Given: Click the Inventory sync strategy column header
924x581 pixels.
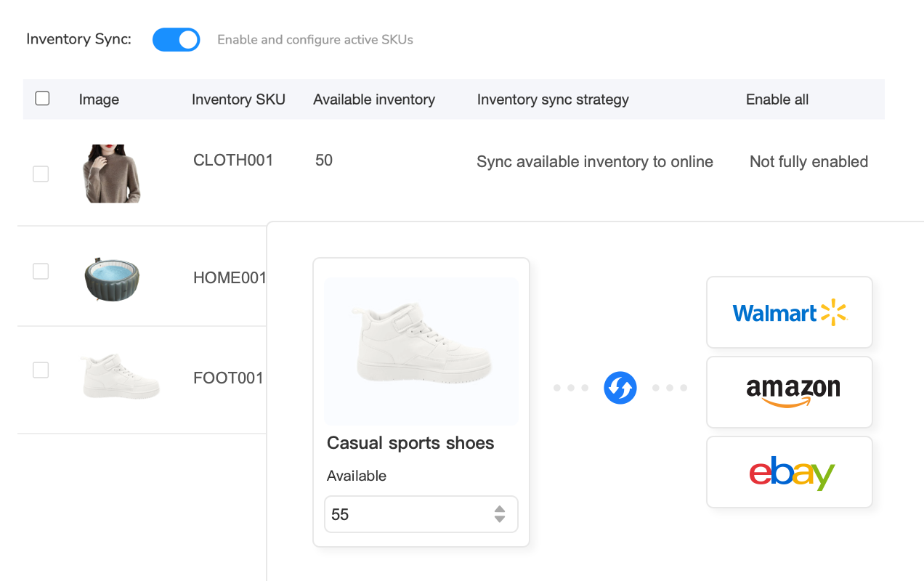Looking at the screenshot, I should tap(553, 99).
